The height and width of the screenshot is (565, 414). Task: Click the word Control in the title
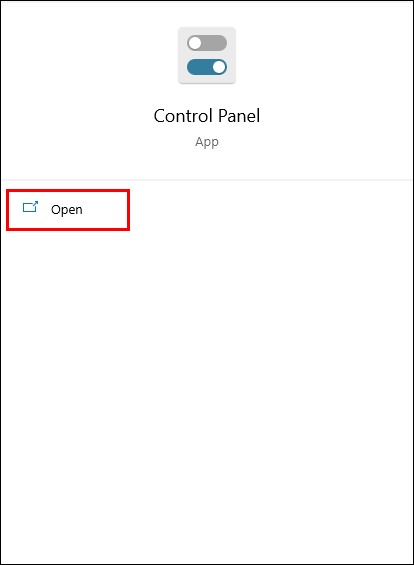coord(183,116)
